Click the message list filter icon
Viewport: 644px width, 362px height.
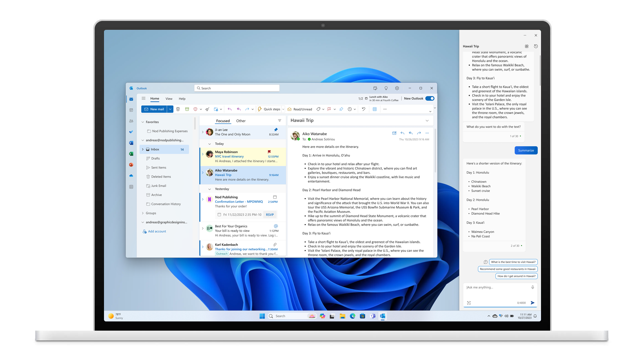coord(280,121)
